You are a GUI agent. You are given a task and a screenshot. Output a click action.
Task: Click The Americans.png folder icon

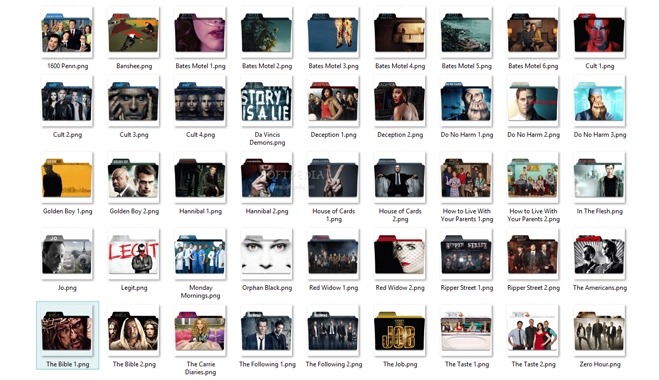click(599, 254)
